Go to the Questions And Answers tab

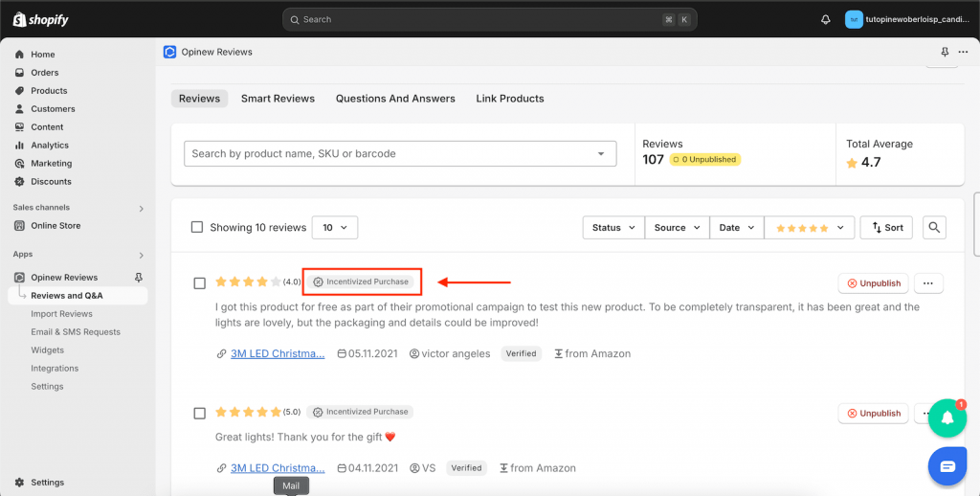tap(395, 99)
